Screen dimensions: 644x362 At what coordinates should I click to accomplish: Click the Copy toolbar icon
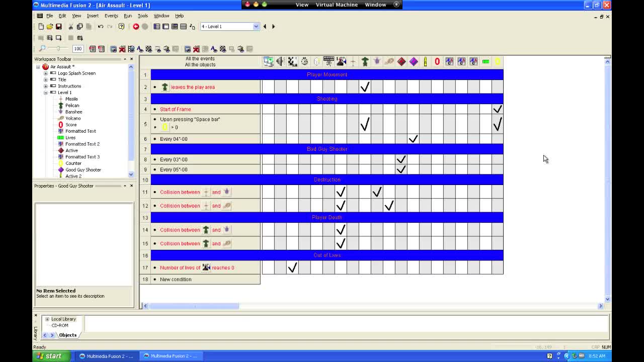[79, 27]
